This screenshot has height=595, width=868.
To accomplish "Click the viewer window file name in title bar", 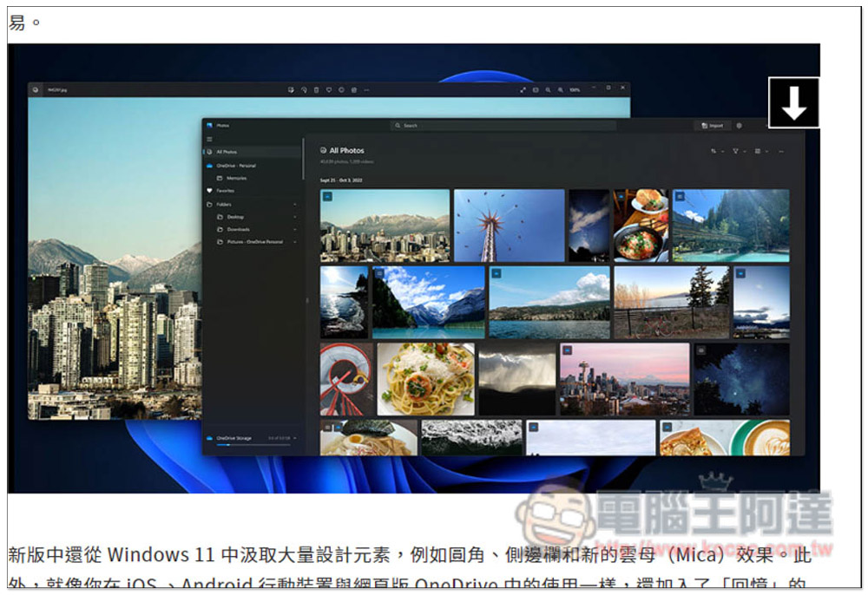I will click(x=57, y=89).
